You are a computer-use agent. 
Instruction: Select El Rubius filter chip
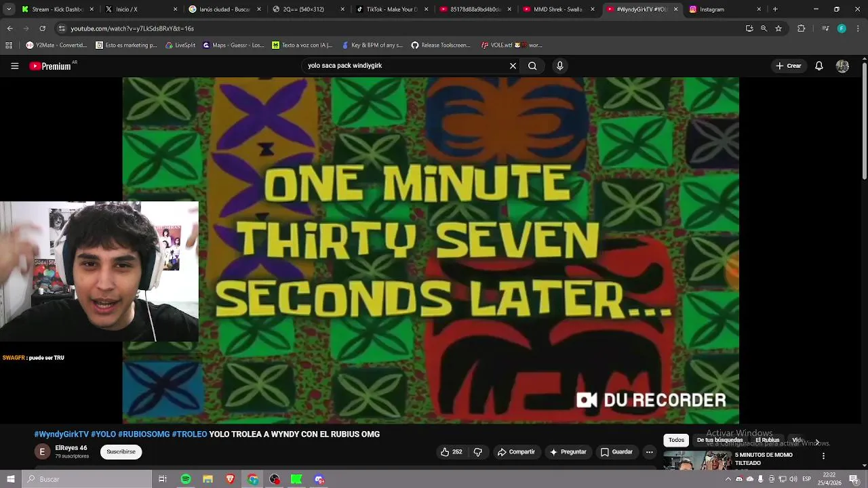(767, 440)
